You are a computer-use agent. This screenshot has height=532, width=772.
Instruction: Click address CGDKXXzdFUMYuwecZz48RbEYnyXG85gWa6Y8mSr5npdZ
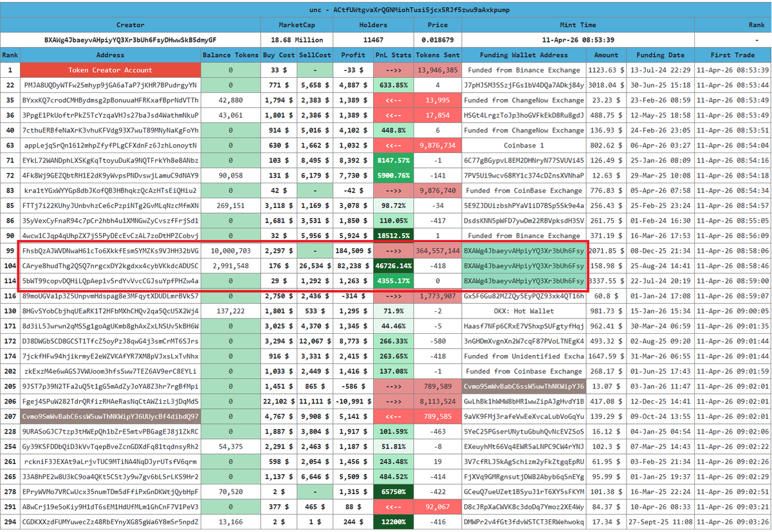[x=110, y=522]
